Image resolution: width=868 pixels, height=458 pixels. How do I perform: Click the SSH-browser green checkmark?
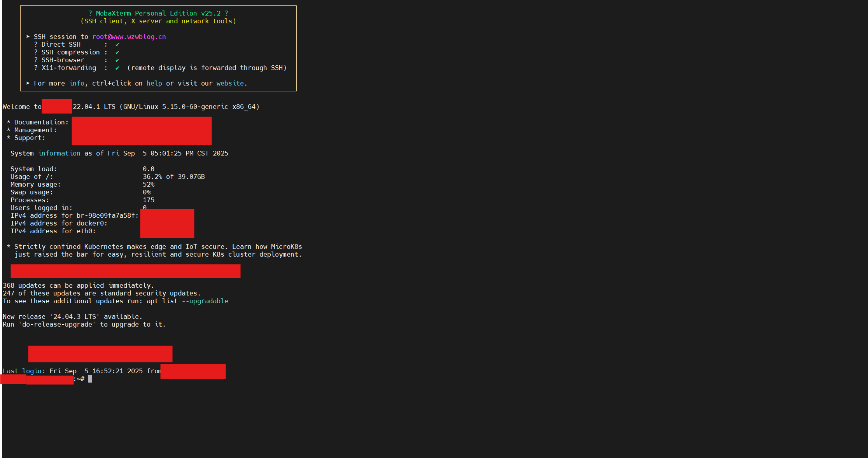point(117,60)
